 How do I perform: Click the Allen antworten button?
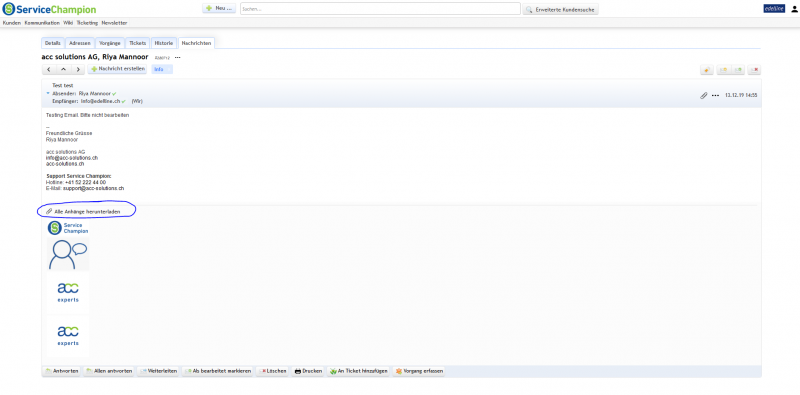tap(109, 371)
